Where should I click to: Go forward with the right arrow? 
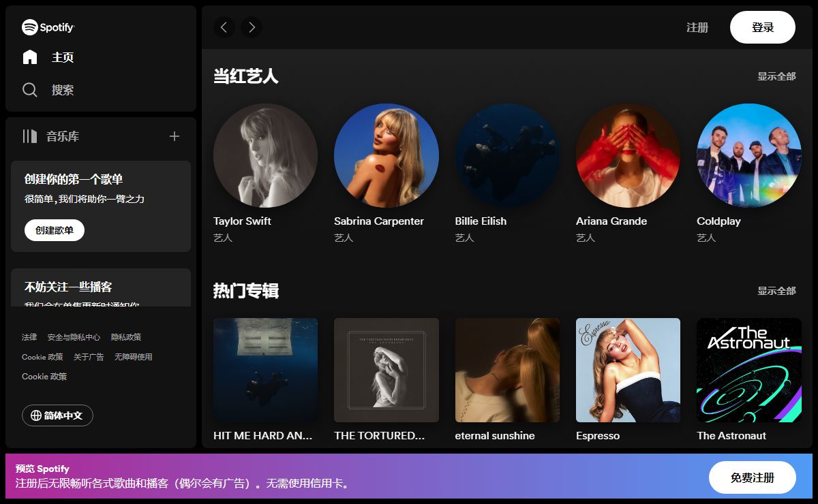pos(252,27)
